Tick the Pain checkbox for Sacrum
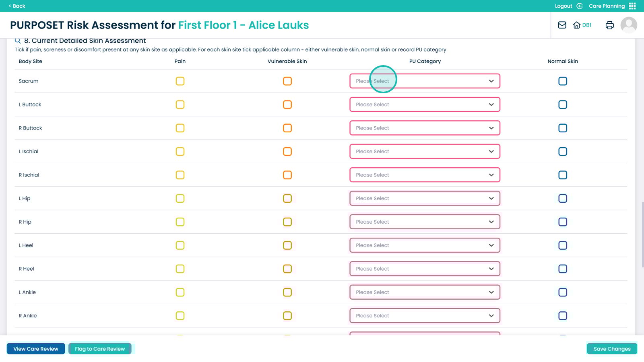The width and height of the screenshot is (644, 362). (180, 81)
